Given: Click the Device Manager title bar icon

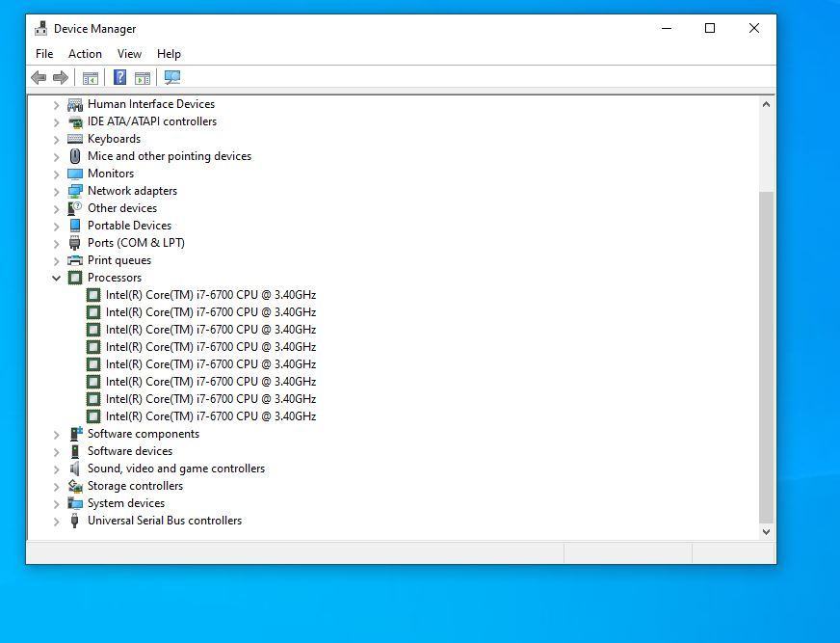Looking at the screenshot, I should (40, 28).
